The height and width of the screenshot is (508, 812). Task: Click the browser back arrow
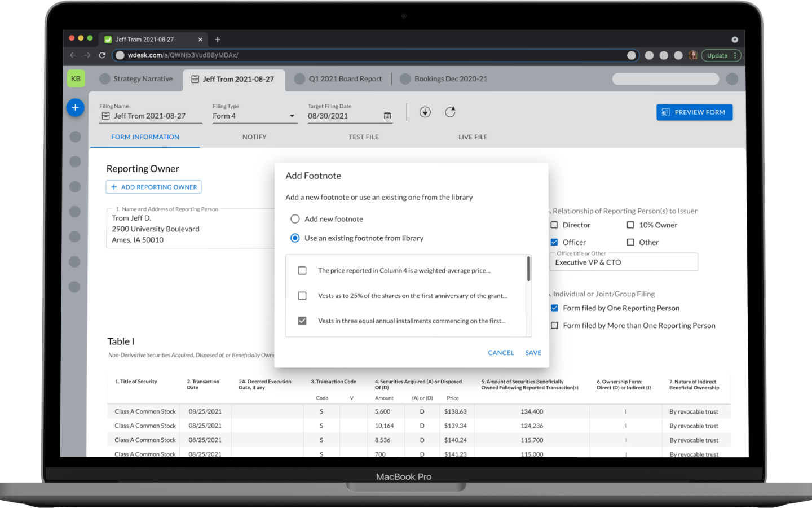(x=73, y=55)
